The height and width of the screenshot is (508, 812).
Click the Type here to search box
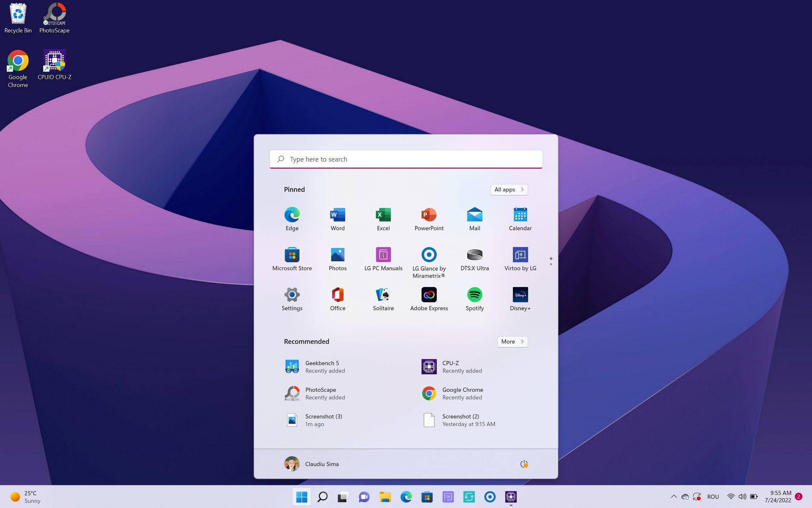pos(406,159)
